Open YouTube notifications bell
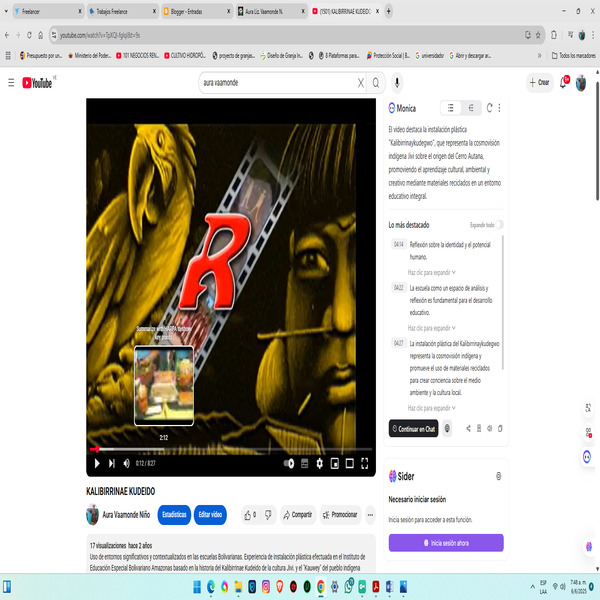The width and height of the screenshot is (600, 600). pos(563,82)
